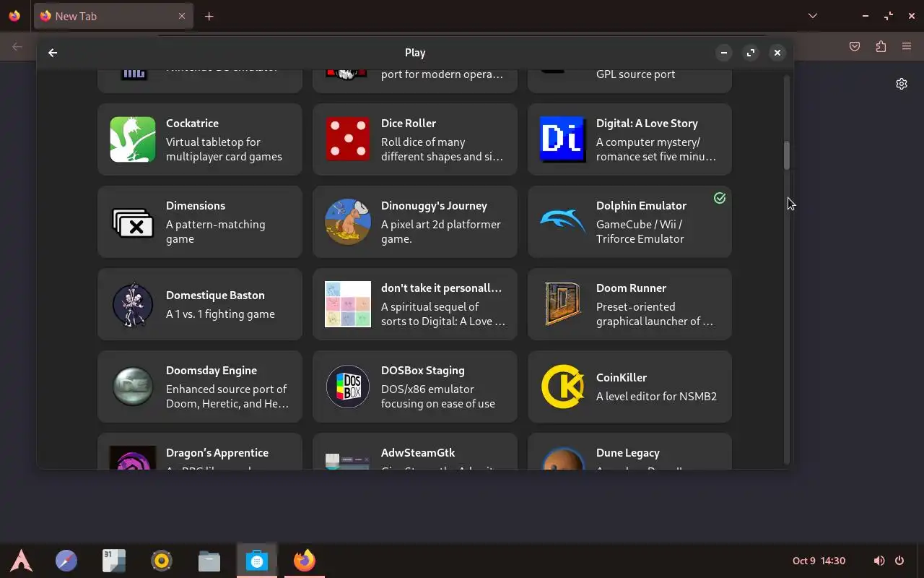Open the calendar taskbar icon
This screenshot has width=924, height=578.
[114, 561]
